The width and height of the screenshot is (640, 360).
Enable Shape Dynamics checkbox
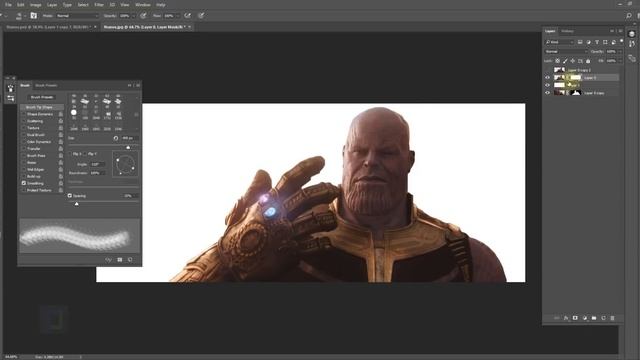24,114
